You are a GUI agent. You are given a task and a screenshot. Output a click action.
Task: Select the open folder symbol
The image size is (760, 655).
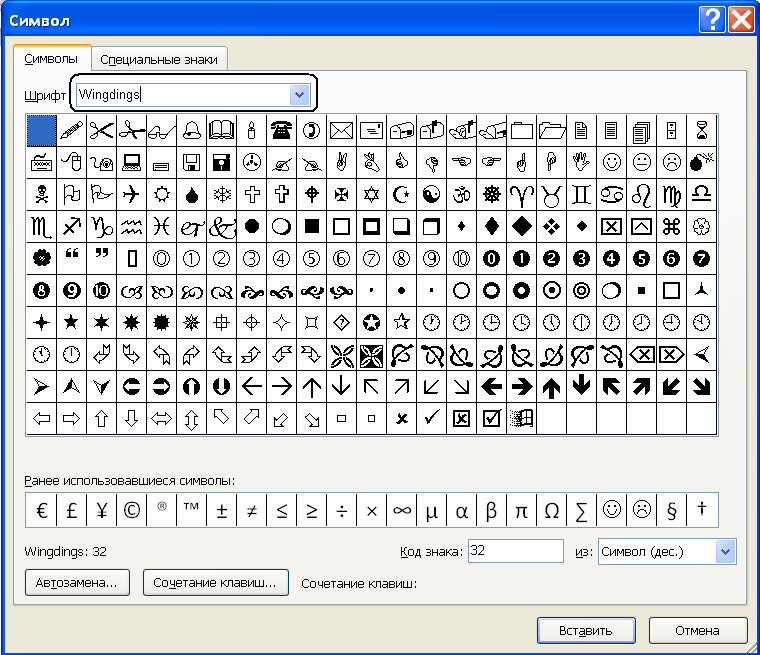552,130
